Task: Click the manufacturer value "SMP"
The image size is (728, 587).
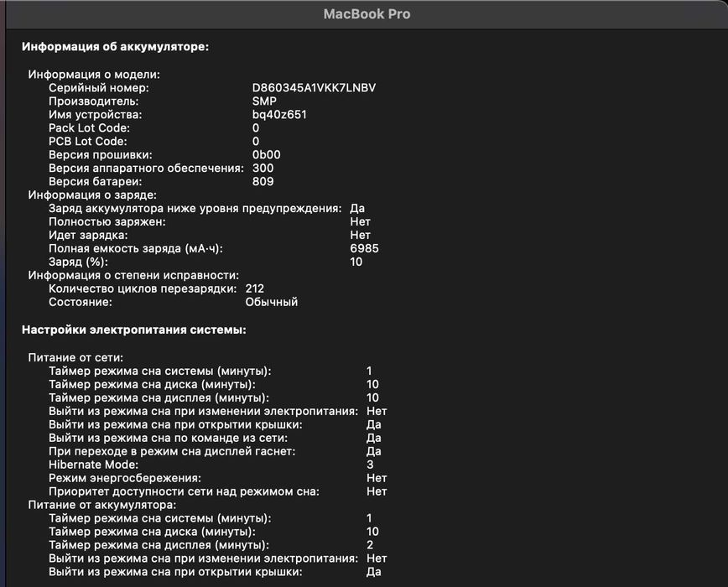Action: [264, 101]
